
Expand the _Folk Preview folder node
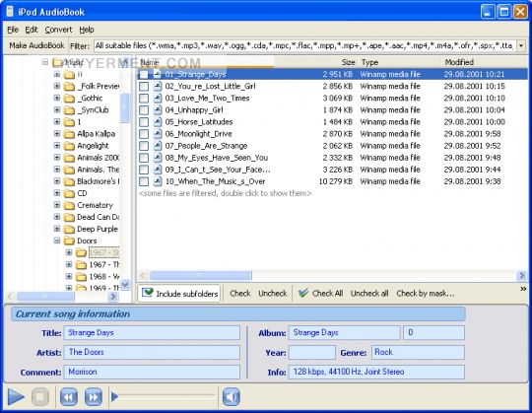tap(57, 86)
